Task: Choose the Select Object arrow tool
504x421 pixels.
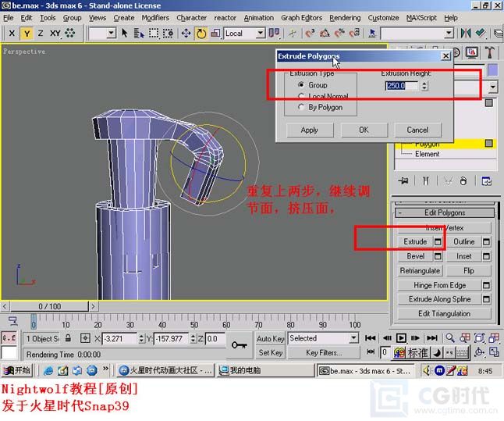Action: 124,33
